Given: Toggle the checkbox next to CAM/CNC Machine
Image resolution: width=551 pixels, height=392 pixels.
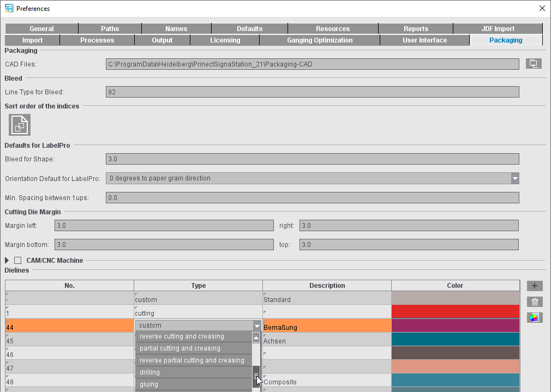Looking at the screenshot, I should (x=17, y=260).
